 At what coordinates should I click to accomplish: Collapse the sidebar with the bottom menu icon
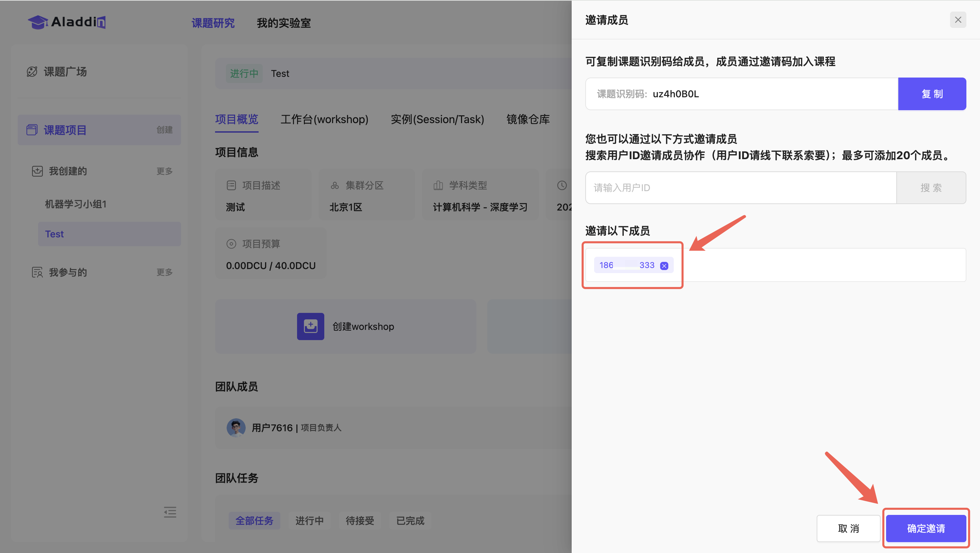[x=170, y=512]
